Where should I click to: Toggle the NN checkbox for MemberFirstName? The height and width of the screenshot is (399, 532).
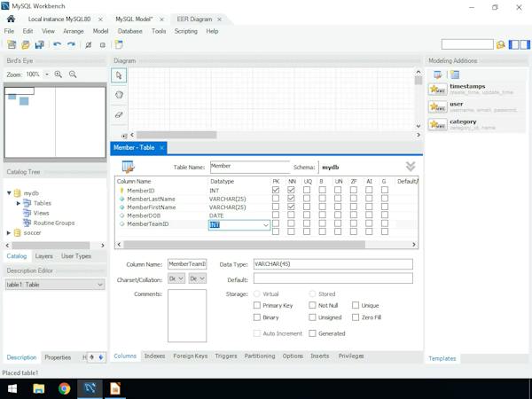pos(291,207)
